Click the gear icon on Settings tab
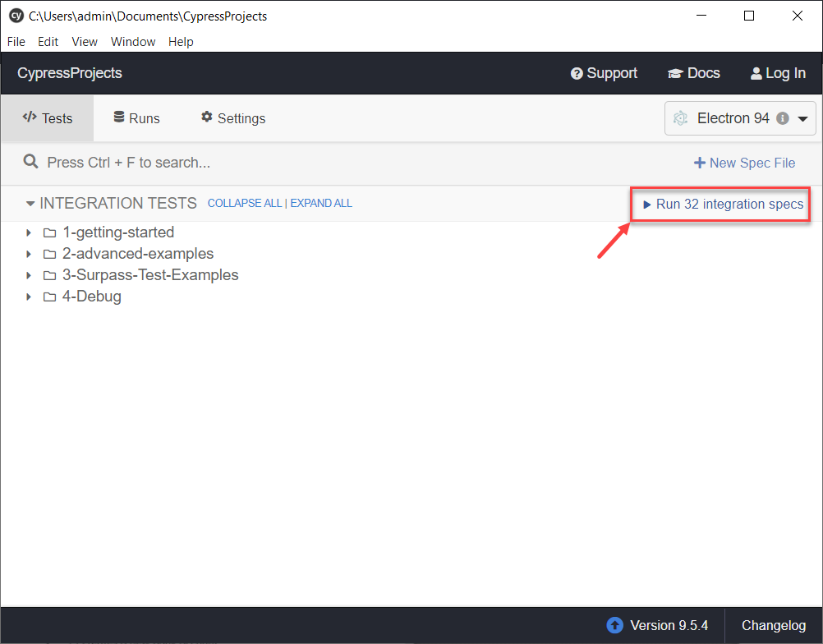823x644 pixels. click(207, 117)
